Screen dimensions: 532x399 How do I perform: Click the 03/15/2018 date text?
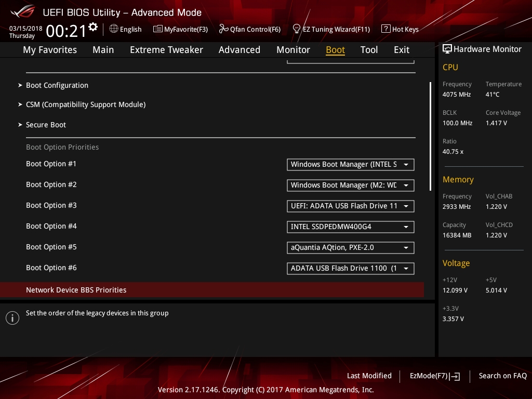(x=26, y=29)
